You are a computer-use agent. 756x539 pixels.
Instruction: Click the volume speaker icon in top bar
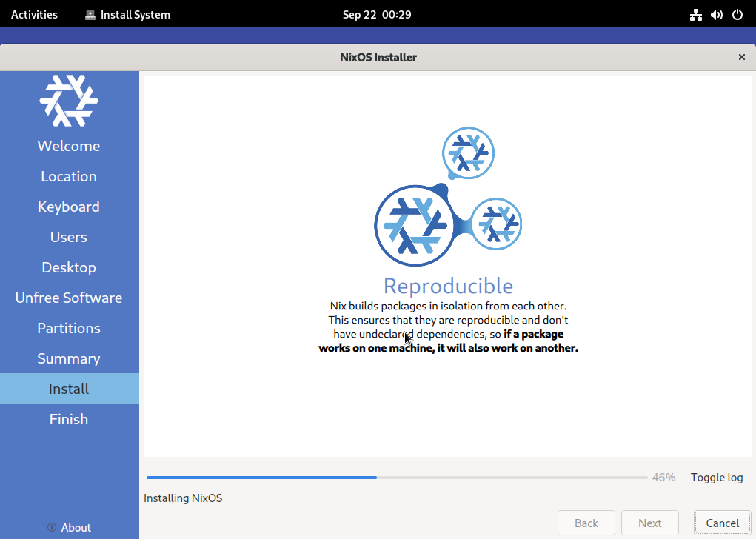coord(716,14)
